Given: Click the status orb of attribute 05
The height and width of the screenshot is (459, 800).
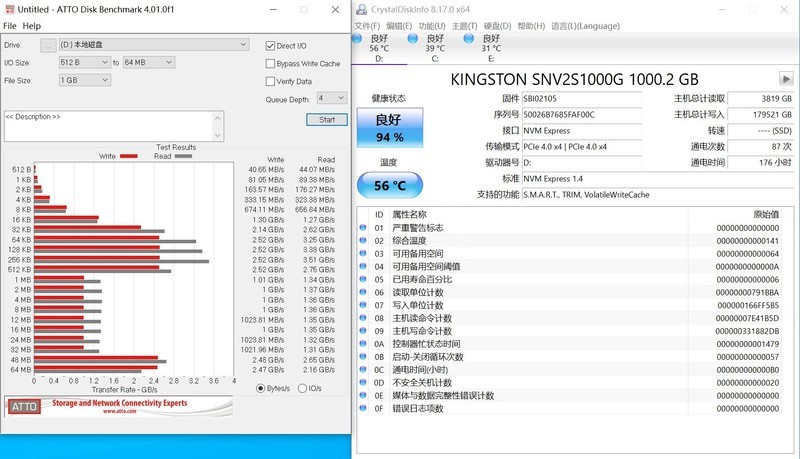Looking at the screenshot, I should [x=363, y=279].
